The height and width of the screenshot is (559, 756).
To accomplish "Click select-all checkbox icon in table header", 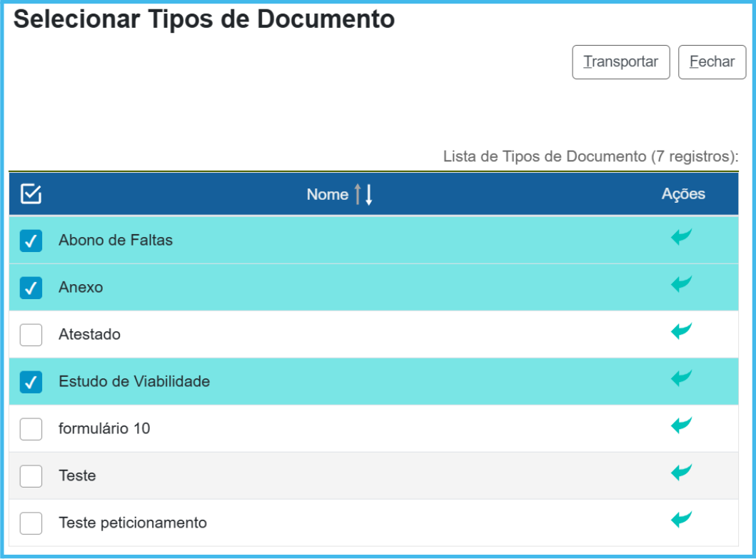I will coord(31,193).
